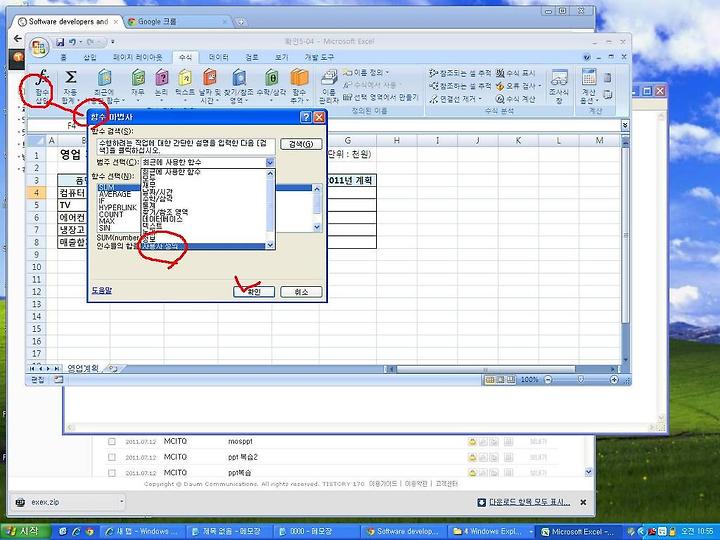Viewport: 720px width, 540px height.
Task: Click Show Formulas in formula auditing
Action: (516, 73)
